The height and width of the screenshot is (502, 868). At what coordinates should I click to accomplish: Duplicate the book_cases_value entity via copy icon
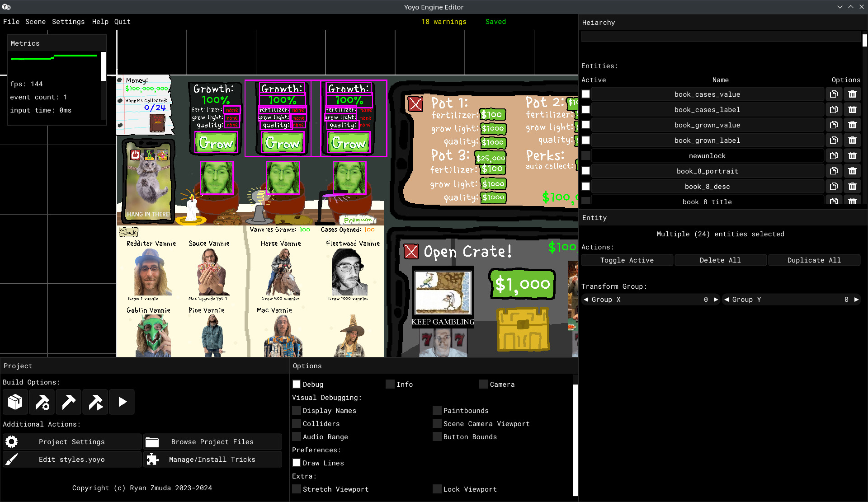tap(834, 94)
